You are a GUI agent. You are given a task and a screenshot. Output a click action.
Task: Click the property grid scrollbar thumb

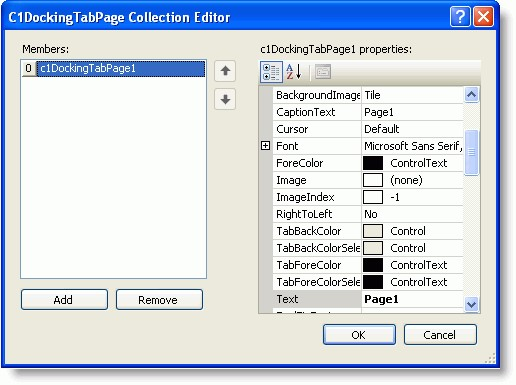[x=471, y=152]
